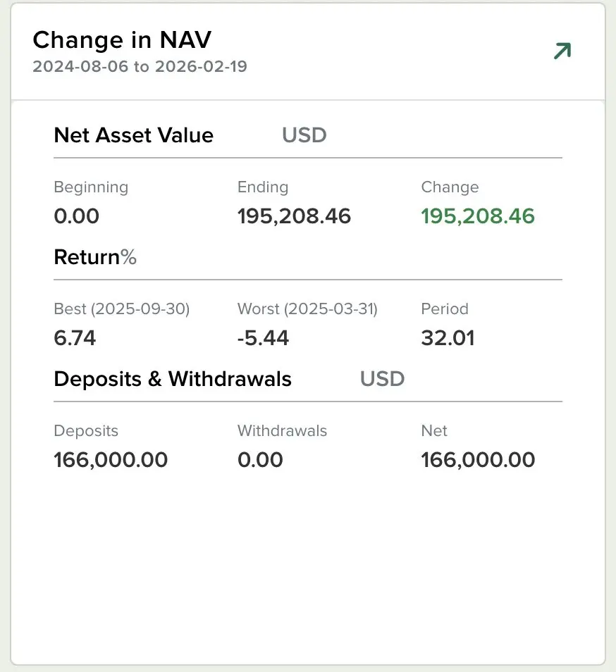616x672 pixels.
Task: Click the worst return value -5.44
Action: pos(263,338)
